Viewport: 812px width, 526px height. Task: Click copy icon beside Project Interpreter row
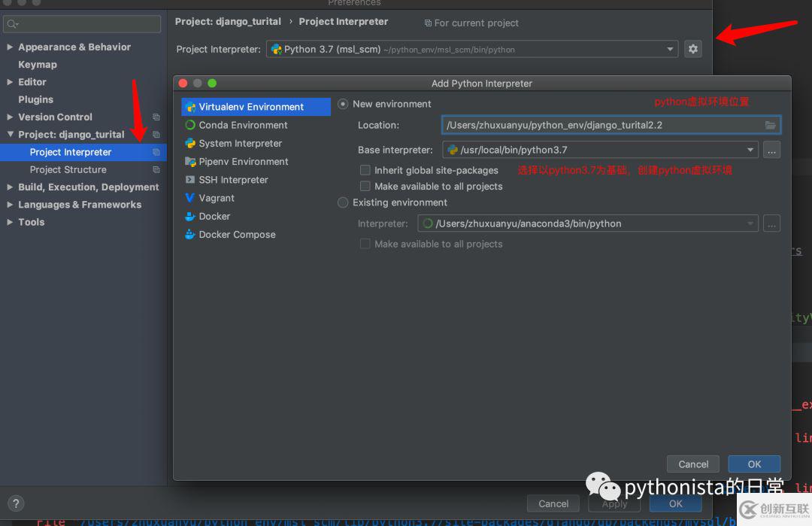tap(156, 152)
